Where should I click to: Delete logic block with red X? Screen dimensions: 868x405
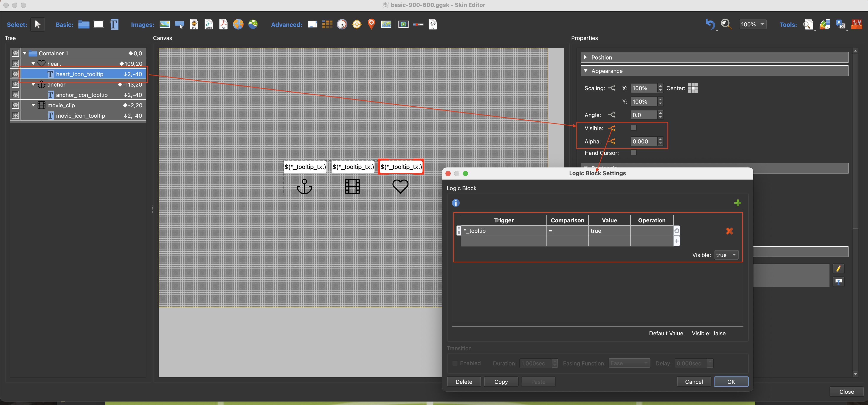tap(730, 231)
